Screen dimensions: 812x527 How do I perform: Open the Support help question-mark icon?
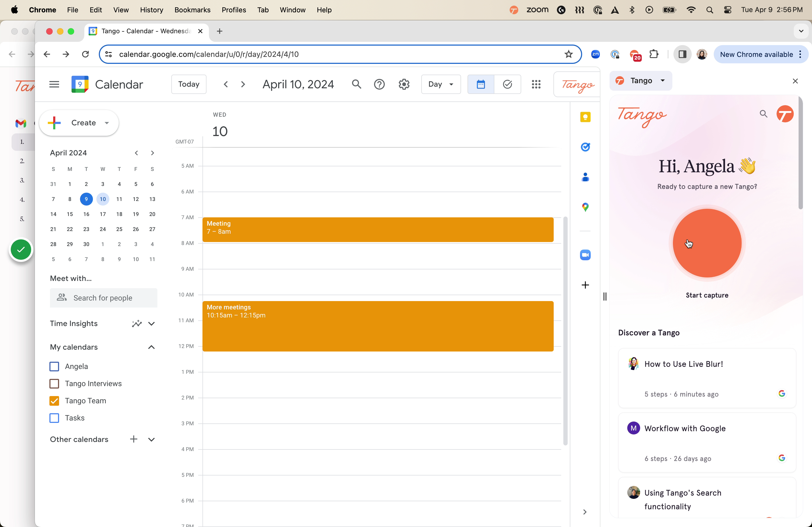pos(379,84)
